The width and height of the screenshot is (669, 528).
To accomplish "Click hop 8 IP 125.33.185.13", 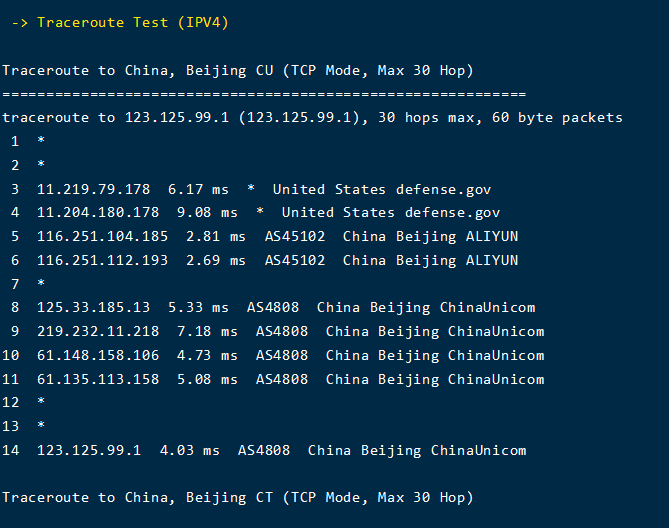I will pyautogui.click(x=93, y=307).
